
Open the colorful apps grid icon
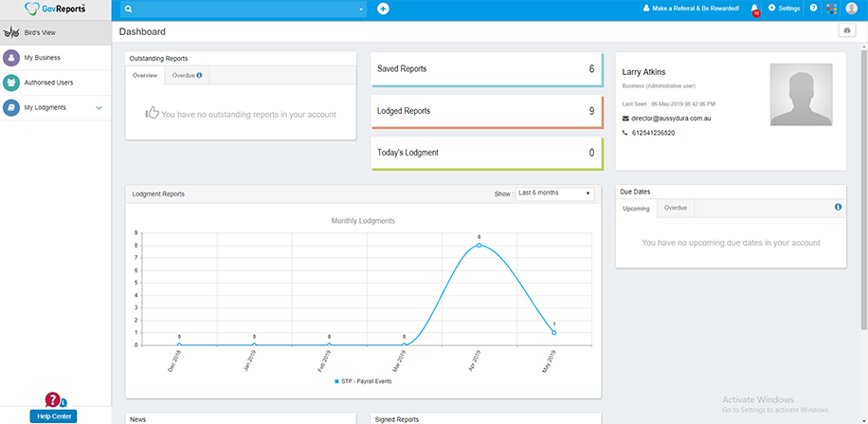832,9
